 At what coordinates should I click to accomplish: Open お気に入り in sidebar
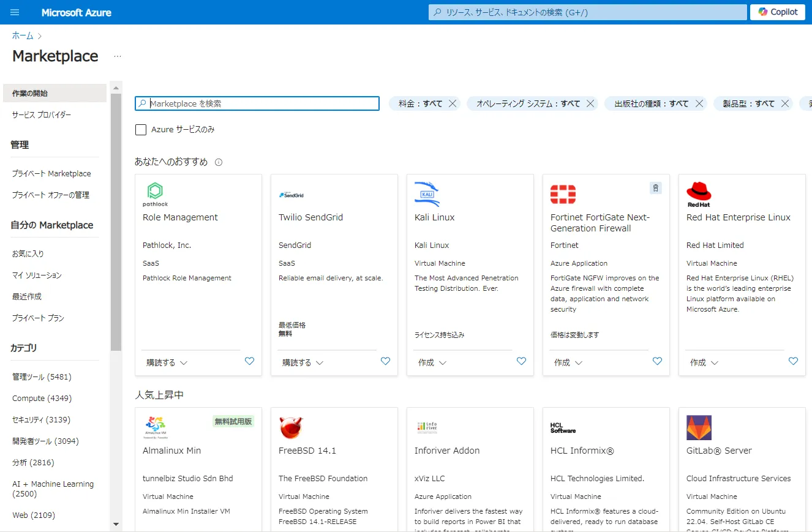click(28, 253)
